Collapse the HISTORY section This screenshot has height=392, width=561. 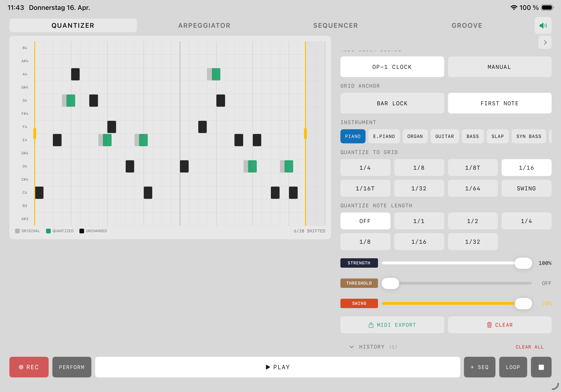point(352,347)
